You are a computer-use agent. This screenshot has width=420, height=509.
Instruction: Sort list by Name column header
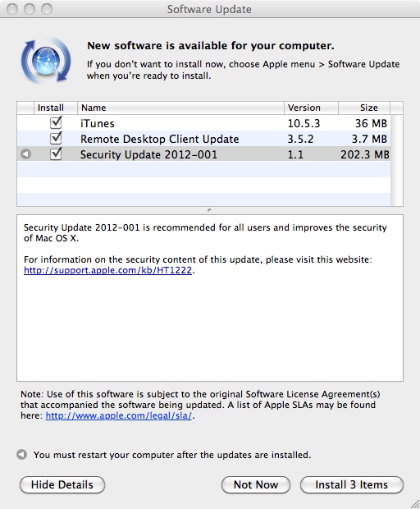click(180, 108)
